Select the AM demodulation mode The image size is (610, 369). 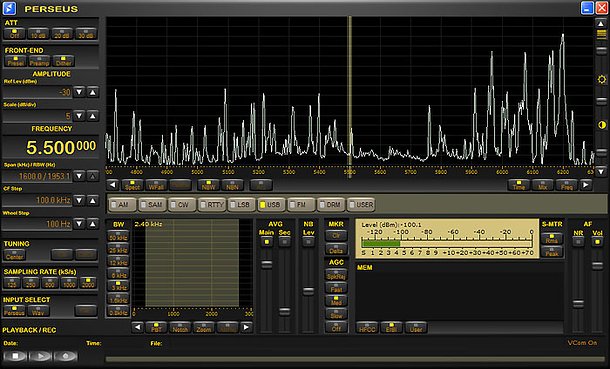tap(123, 205)
